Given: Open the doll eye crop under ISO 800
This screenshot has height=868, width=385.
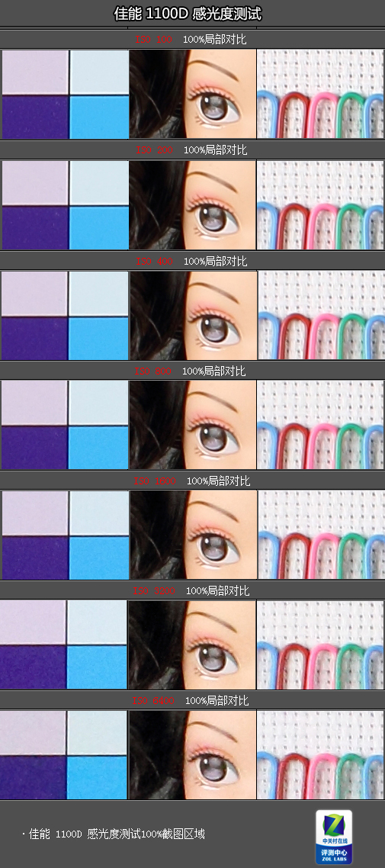Looking at the screenshot, I should (x=193, y=425).
